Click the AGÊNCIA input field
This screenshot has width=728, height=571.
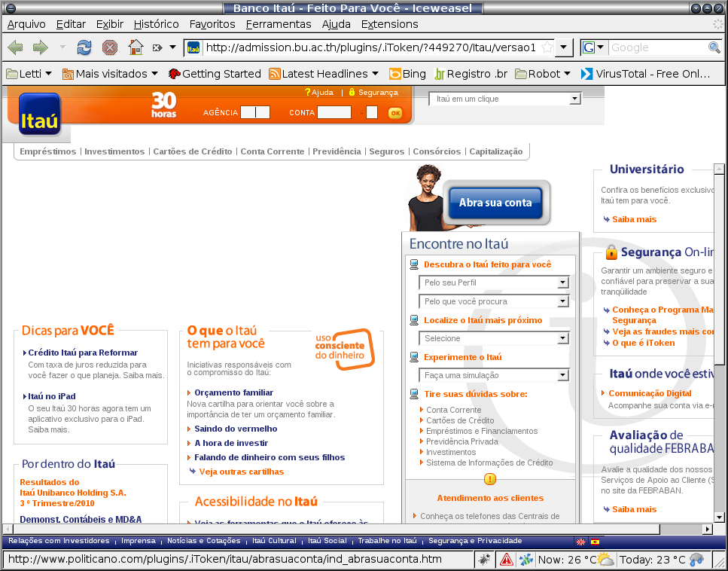tap(255, 112)
